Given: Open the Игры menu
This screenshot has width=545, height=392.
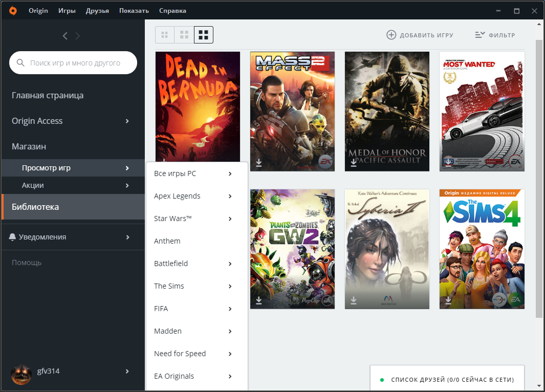Looking at the screenshot, I should [67, 11].
